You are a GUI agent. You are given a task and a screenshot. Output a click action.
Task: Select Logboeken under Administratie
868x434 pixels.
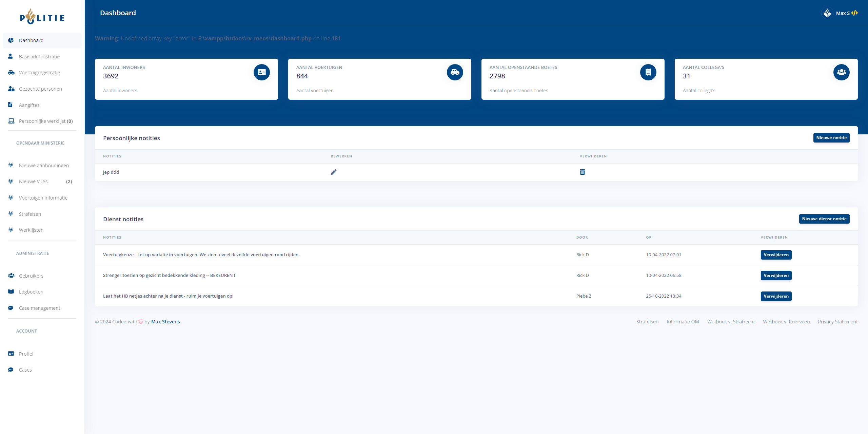click(31, 292)
